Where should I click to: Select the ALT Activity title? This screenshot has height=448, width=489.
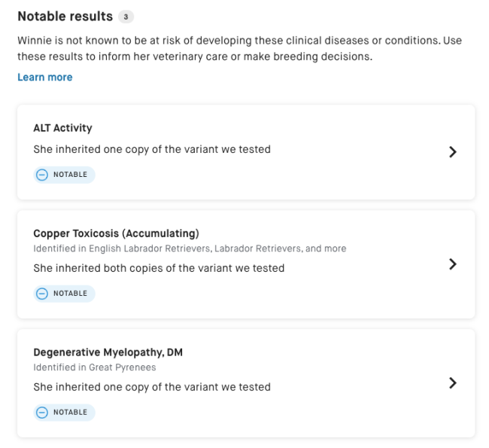click(x=62, y=128)
